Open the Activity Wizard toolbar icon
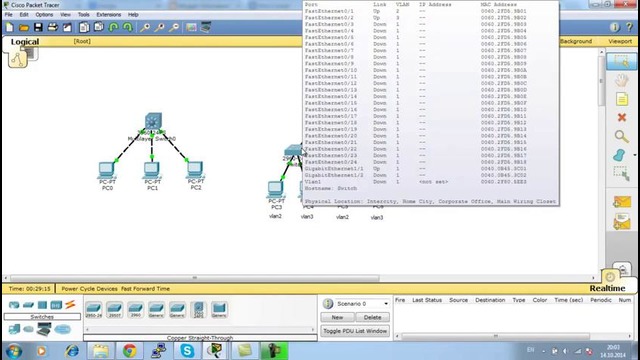Viewport: 640px width, 360px height. (67, 27)
